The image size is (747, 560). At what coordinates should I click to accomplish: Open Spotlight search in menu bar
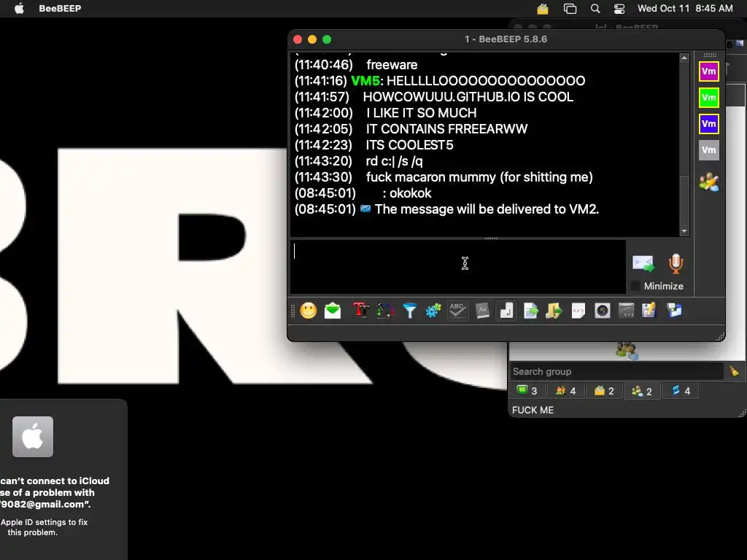[595, 9]
